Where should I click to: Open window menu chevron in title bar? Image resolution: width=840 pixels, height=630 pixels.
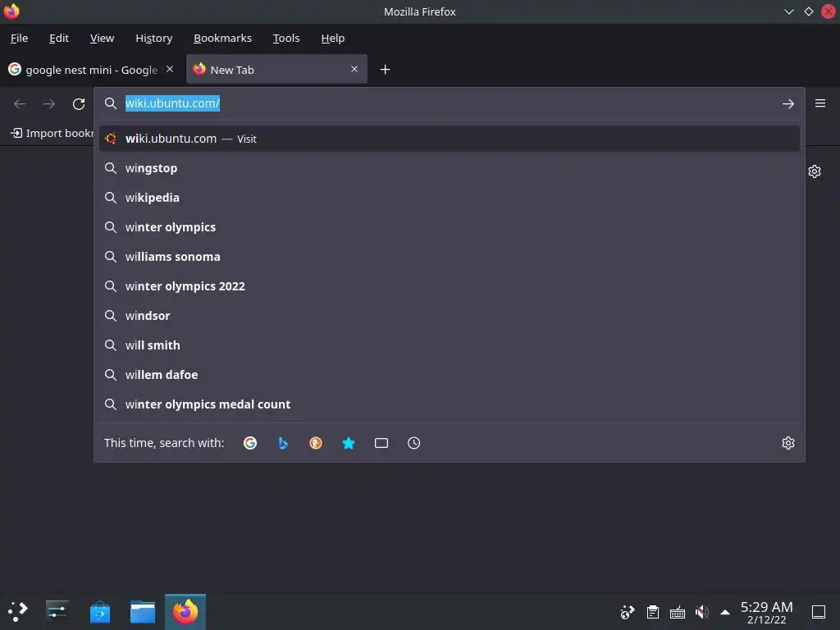788,11
